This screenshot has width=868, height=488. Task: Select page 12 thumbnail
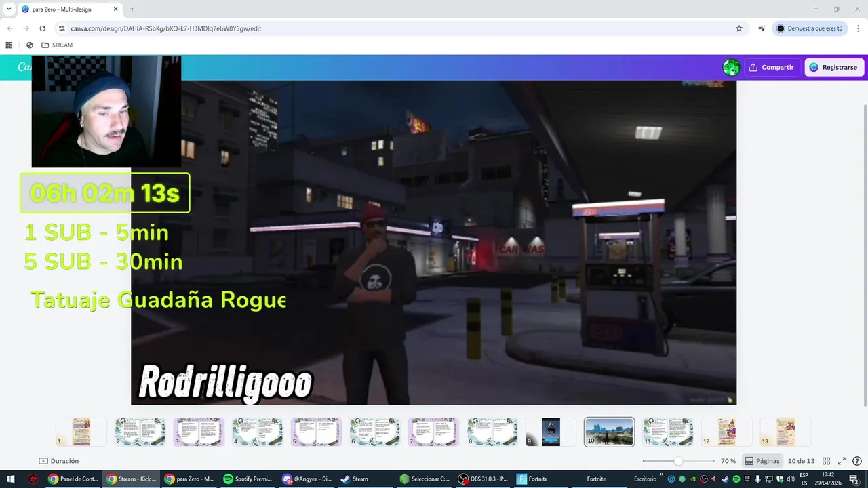pos(726,432)
